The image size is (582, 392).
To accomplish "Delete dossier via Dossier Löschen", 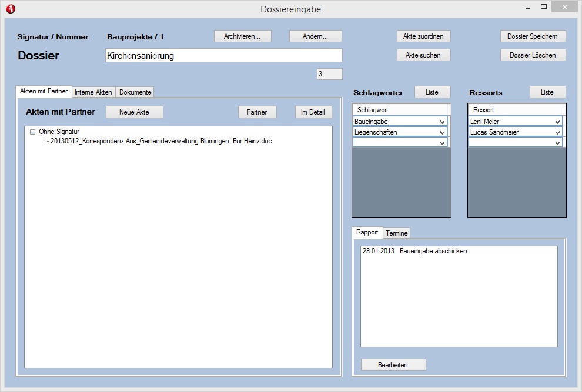I will tap(533, 55).
